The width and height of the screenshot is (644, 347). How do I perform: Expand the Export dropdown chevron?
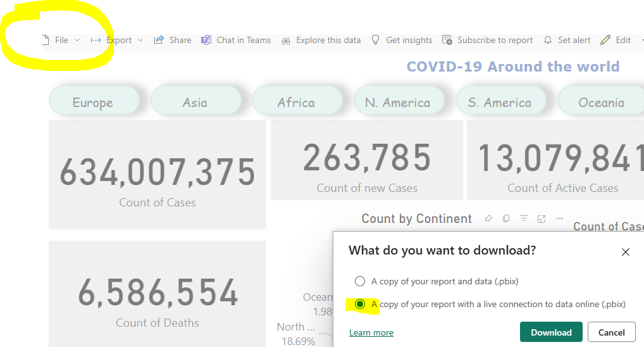(x=140, y=41)
